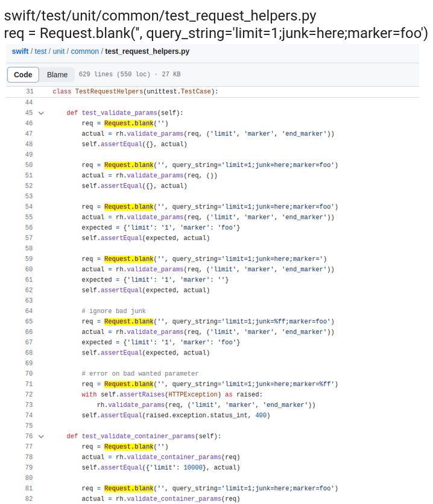Click '# error on bad wanted parameter' comment
The width and height of the screenshot is (433, 504).
(x=140, y=374)
